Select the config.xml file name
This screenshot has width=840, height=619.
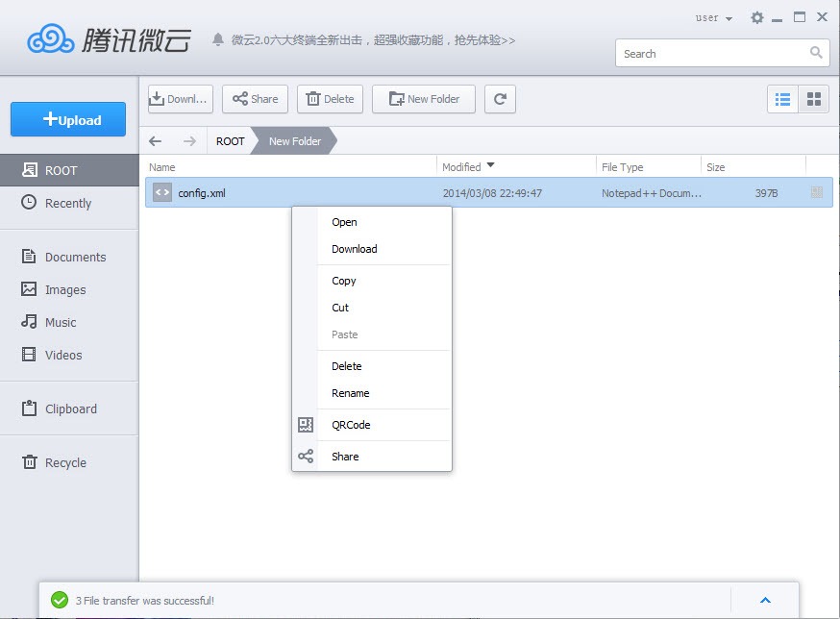[x=202, y=193]
